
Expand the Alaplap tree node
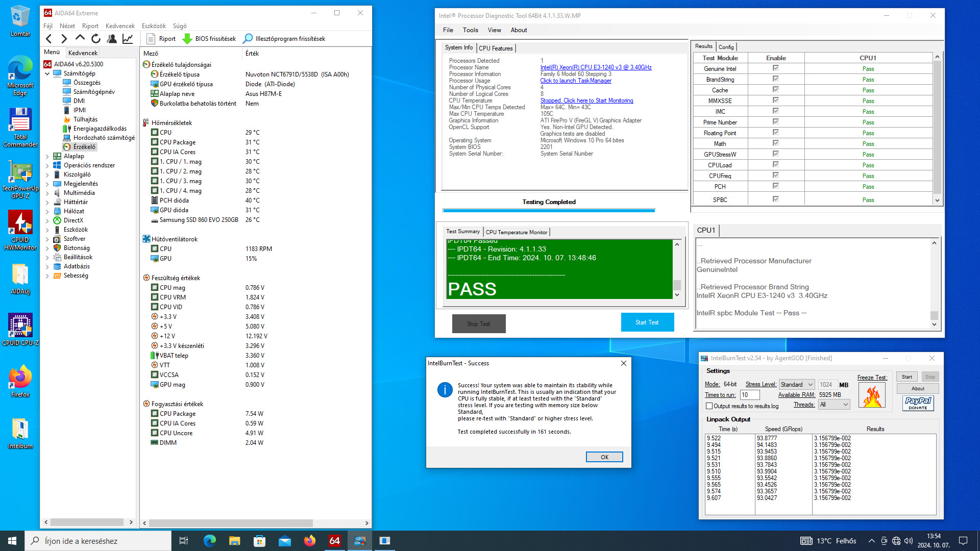tap(47, 157)
